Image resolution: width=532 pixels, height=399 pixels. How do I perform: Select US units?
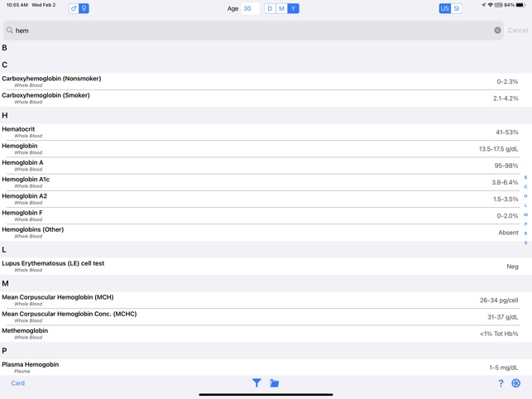click(x=445, y=8)
